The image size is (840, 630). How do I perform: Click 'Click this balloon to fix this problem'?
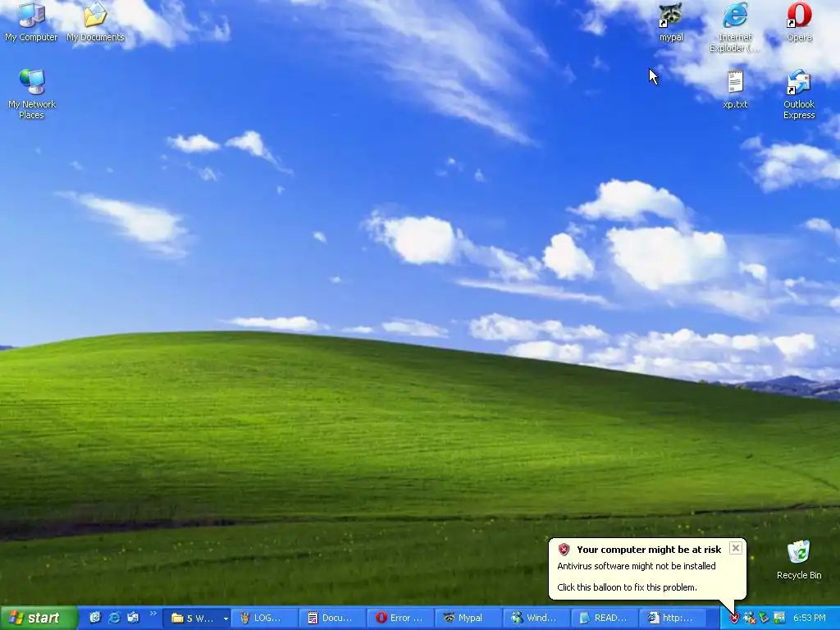tap(627, 587)
